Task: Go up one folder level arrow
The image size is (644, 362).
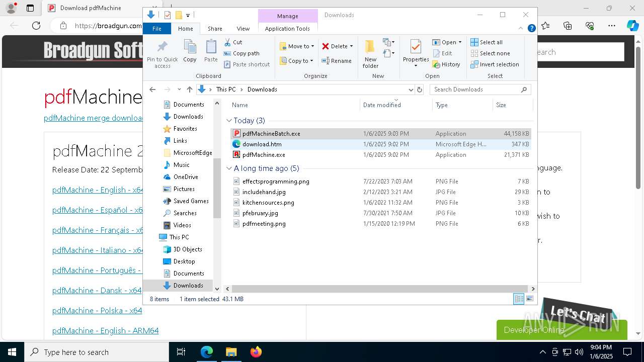Action: (189, 89)
